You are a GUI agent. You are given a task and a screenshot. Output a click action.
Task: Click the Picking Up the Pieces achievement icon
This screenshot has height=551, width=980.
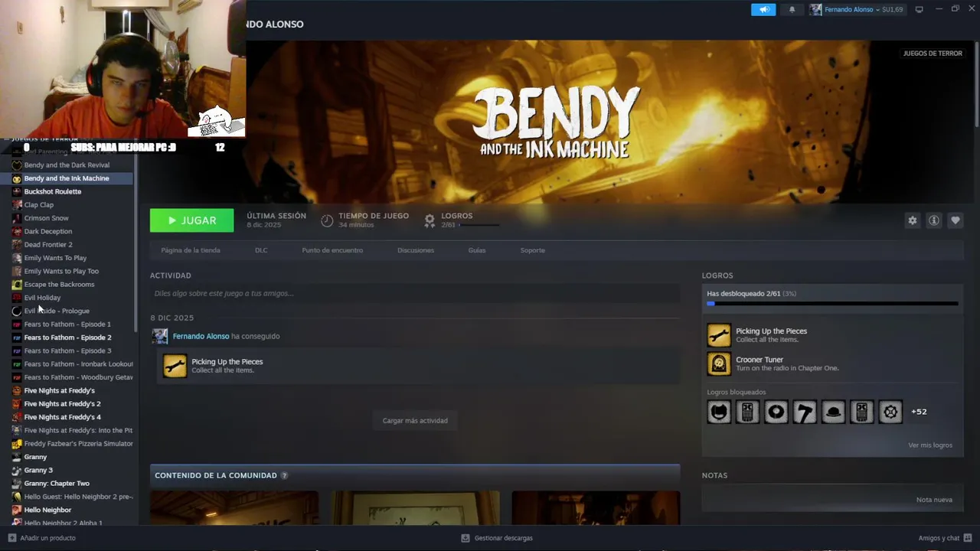click(x=719, y=335)
